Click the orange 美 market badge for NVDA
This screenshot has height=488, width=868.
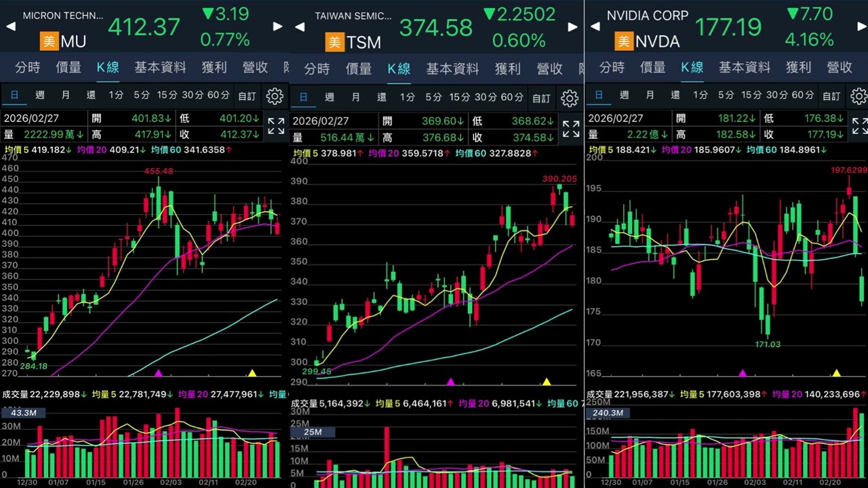pos(624,41)
